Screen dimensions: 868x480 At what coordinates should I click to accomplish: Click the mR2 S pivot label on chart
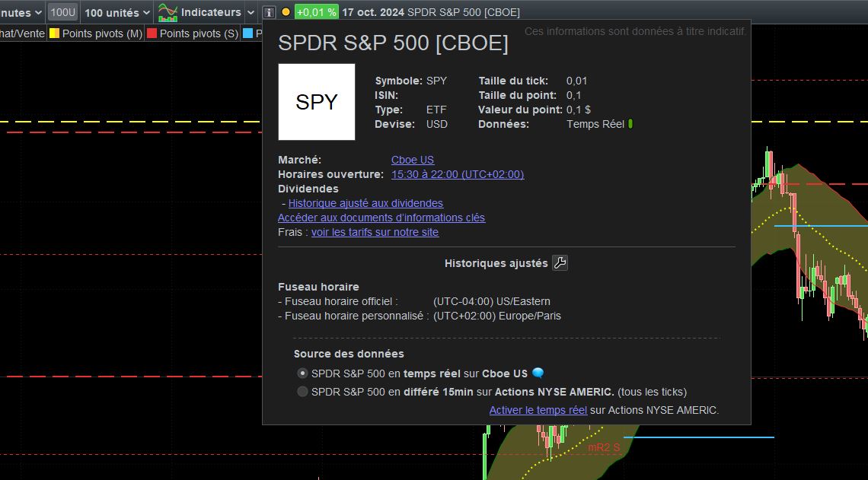coord(604,447)
